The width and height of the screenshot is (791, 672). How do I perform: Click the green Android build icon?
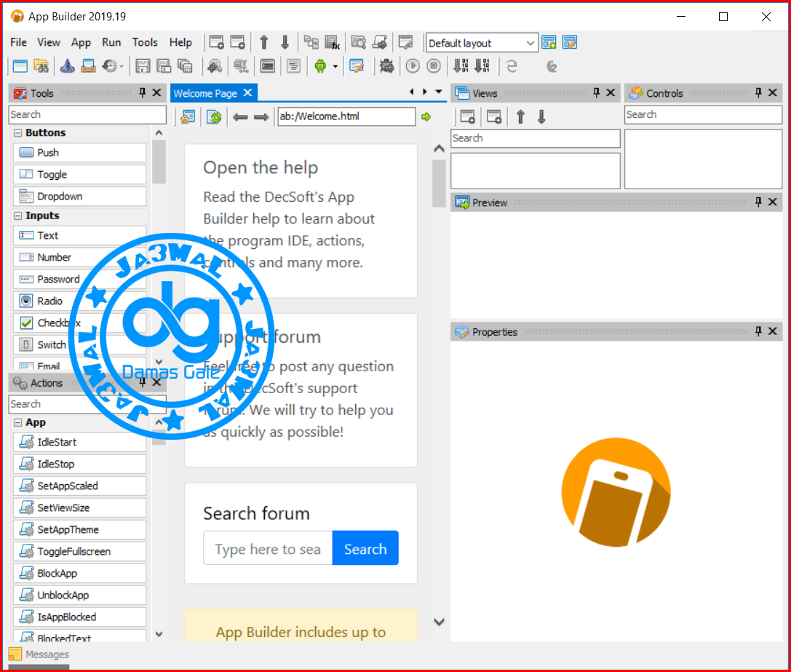320,66
